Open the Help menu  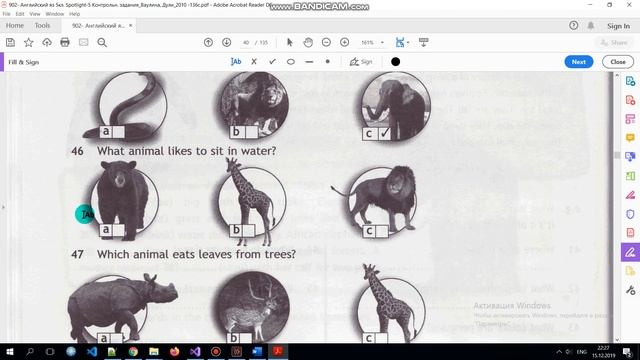coord(74,14)
